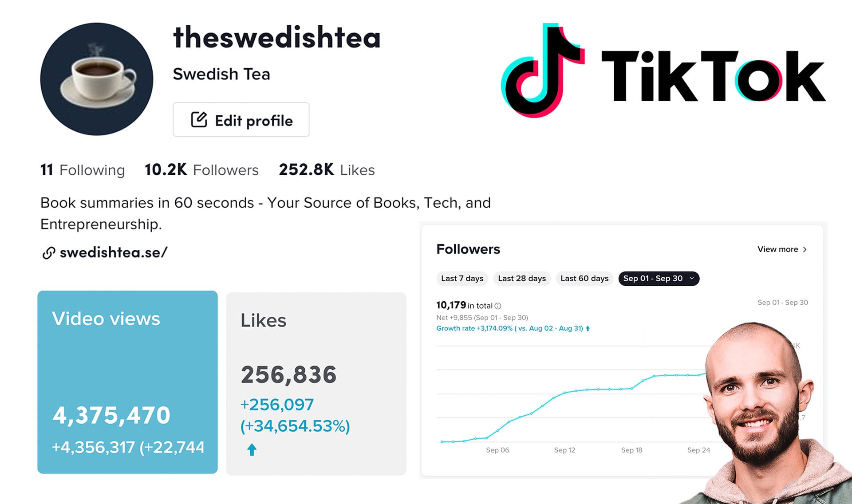The height and width of the screenshot is (504, 852).
Task: Click the pencil icon on Edit profile
Action: (x=199, y=120)
